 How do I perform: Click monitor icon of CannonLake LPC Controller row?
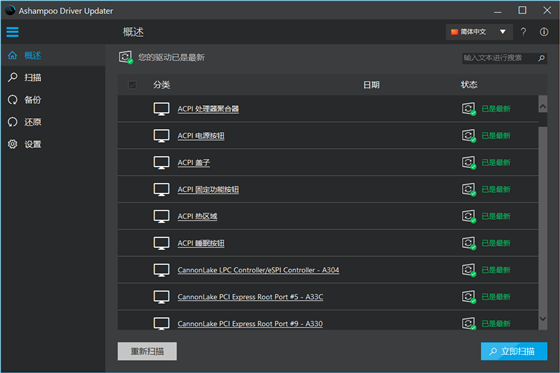click(x=161, y=270)
